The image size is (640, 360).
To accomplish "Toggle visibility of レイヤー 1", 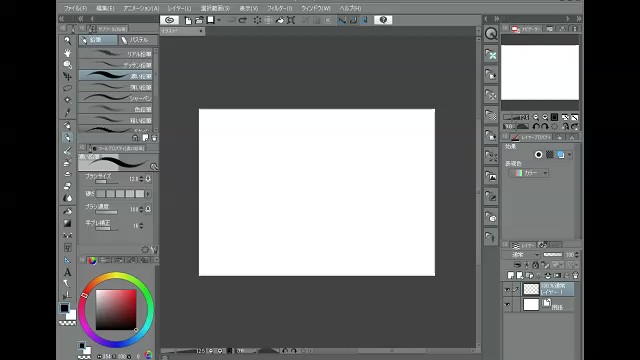I will [507, 289].
